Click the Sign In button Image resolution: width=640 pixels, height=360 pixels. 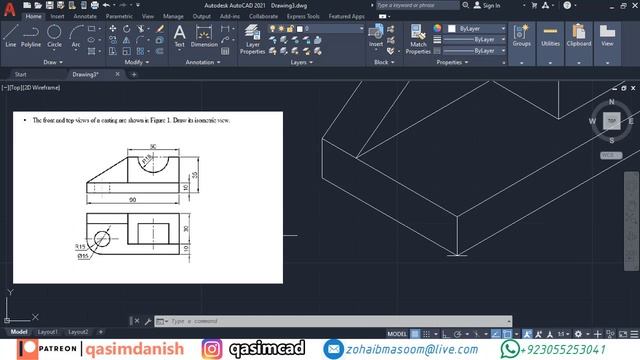487,5
